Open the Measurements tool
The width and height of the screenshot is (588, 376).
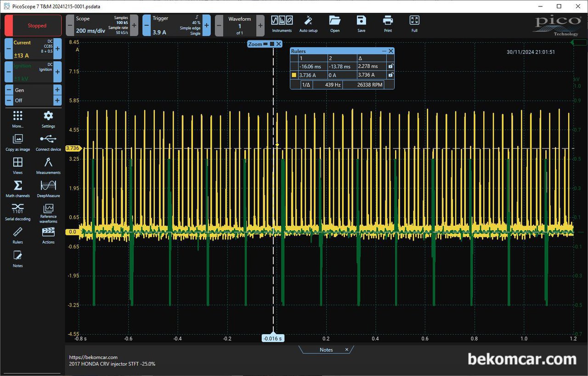tap(48, 165)
